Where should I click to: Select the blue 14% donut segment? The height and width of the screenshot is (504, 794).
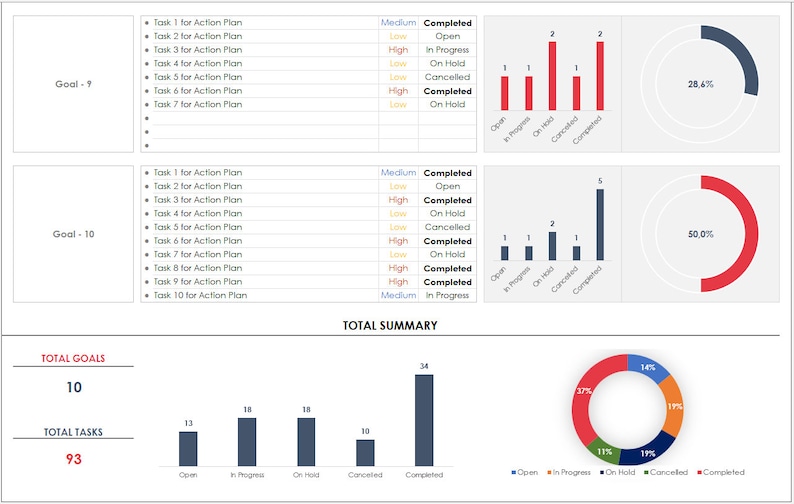click(x=649, y=367)
